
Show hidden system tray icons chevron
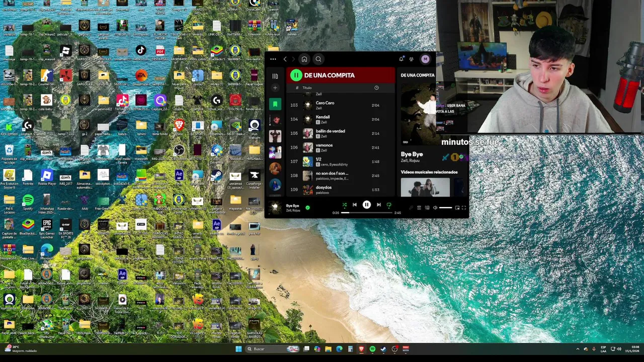578,349
